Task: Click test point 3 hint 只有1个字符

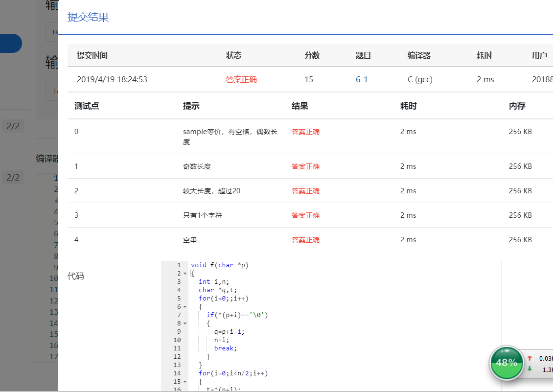Action: (203, 215)
